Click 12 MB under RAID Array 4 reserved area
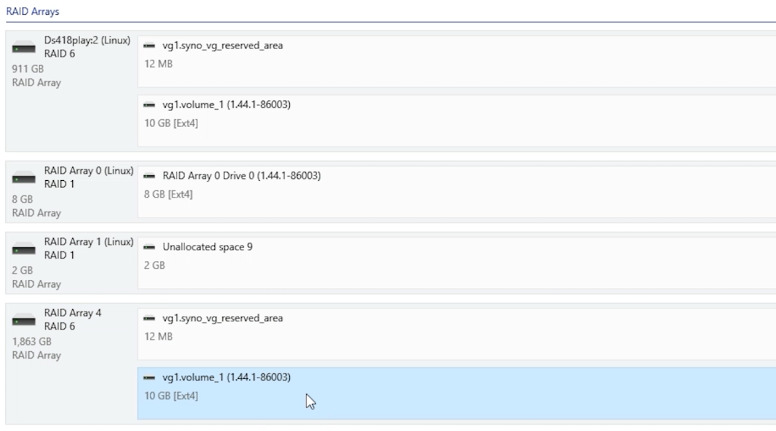776x431 pixels. tap(158, 336)
